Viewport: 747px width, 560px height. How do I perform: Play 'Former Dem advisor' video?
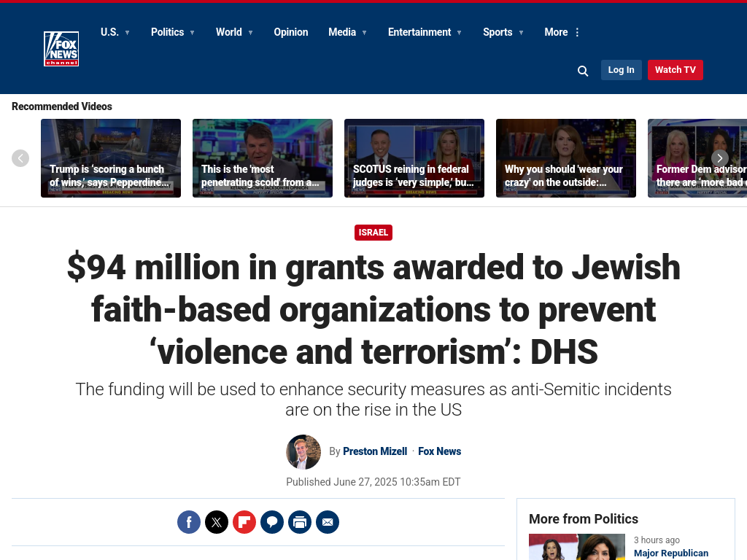pos(697,158)
